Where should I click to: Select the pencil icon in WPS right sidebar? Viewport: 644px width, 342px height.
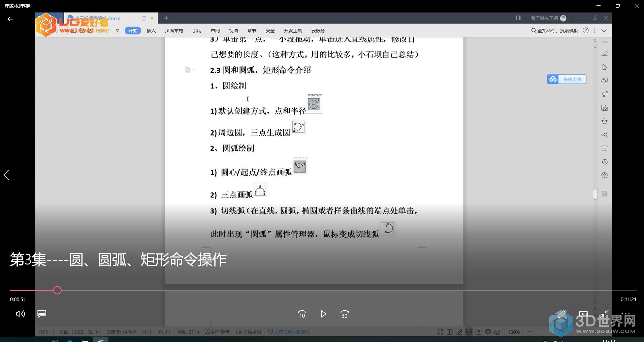[605, 54]
